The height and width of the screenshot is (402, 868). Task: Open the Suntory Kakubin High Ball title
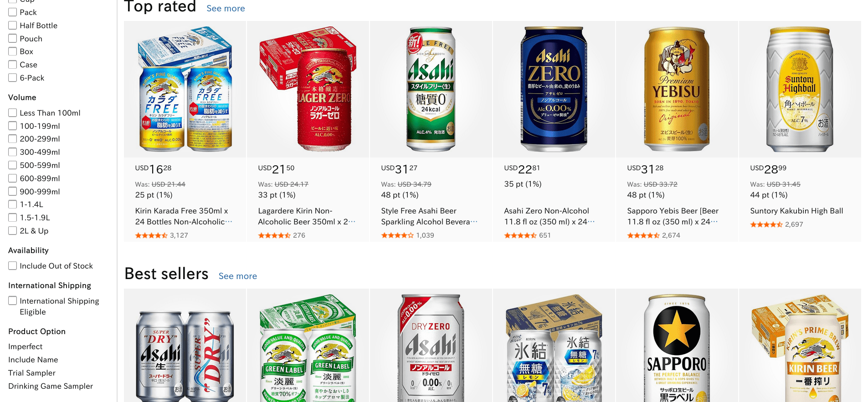pos(796,211)
